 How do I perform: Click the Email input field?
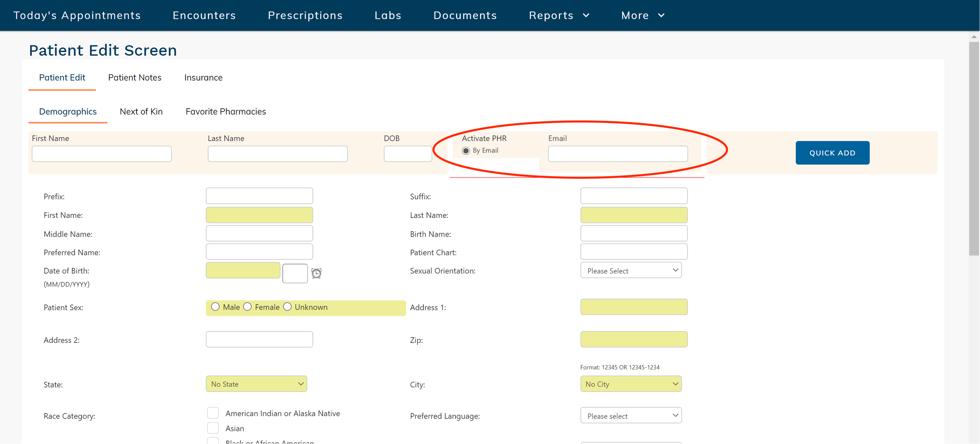tap(617, 154)
